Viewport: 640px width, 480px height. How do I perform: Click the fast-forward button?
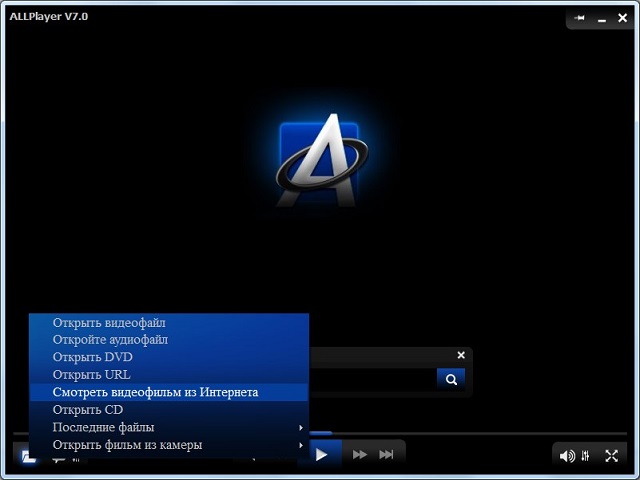coord(360,454)
